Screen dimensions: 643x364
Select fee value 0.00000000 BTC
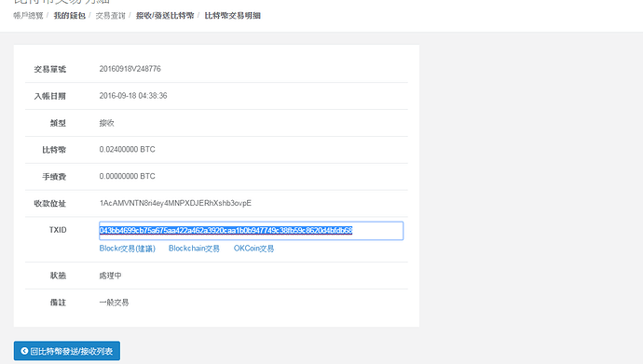(x=127, y=177)
